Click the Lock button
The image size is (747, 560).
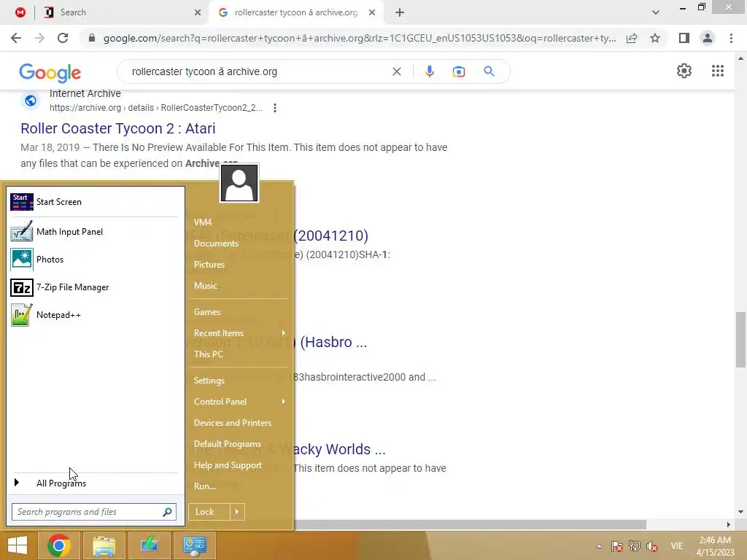click(x=209, y=512)
